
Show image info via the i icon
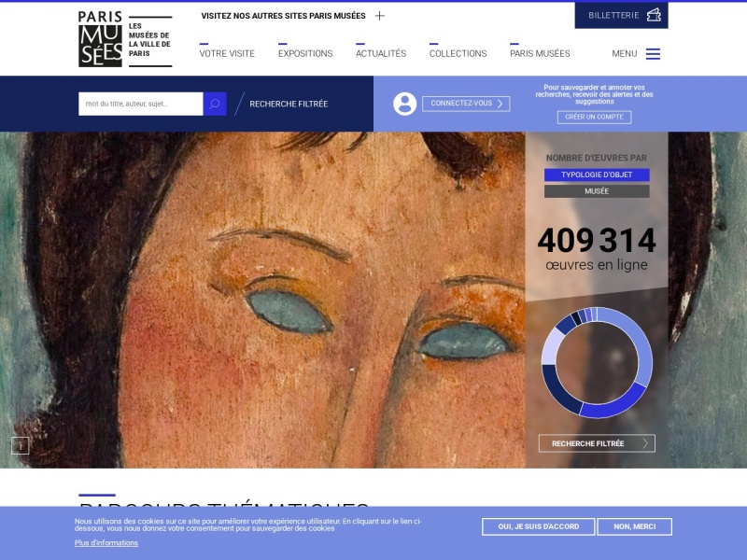20,446
